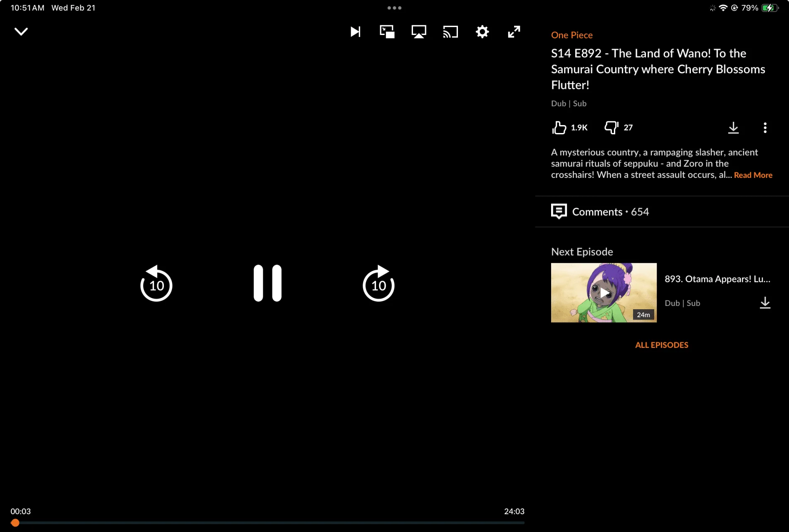Open the One Piece series link

click(571, 35)
